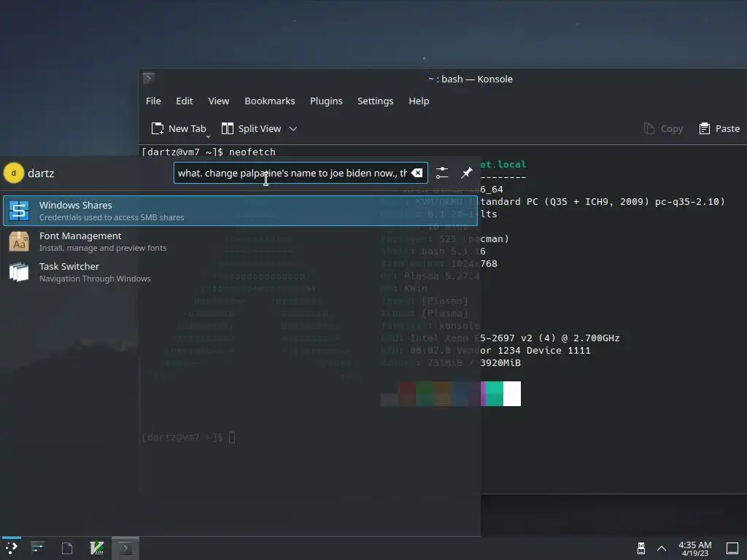Open the Task Switcher result
Screen dimensions: 747x560
[x=240, y=272]
